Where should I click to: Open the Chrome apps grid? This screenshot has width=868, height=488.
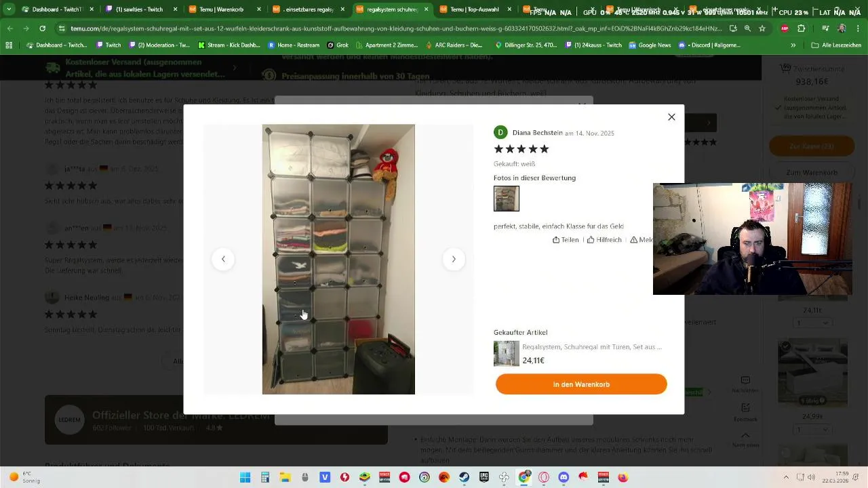(x=9, y=45)
